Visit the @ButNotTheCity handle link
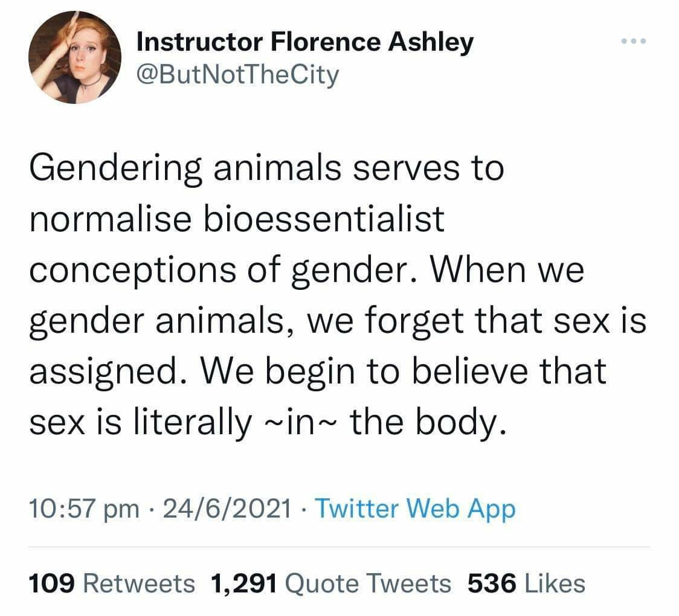The image size is (679, 616). (x=238, y=75)
